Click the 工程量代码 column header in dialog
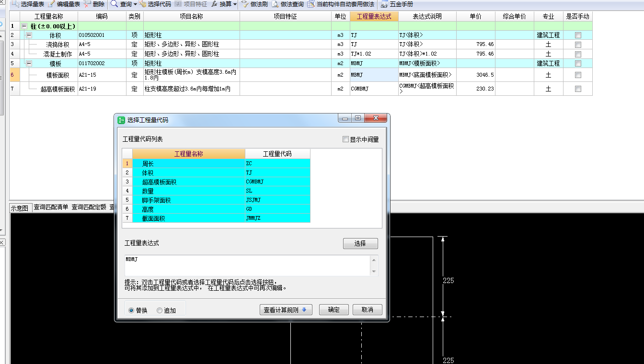644x364 pixels. (x=277, y=154)
